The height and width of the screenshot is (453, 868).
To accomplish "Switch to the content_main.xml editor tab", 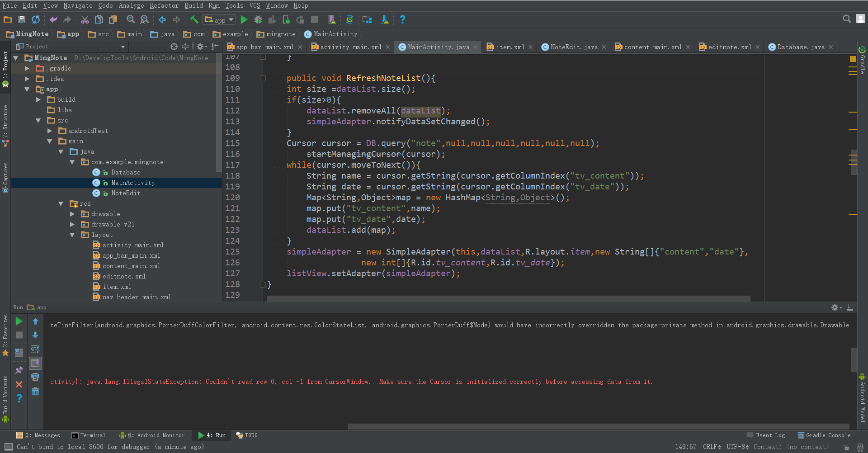I will click(652, 47).
